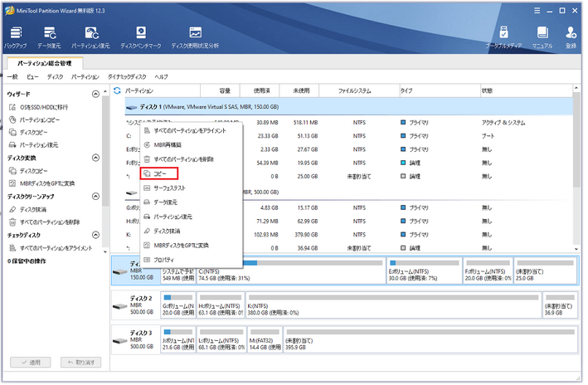This screenshot has height=385, width=588.
Task: Pick すべてのパーティションを削除 in the context menu
Action: (192, 159)
